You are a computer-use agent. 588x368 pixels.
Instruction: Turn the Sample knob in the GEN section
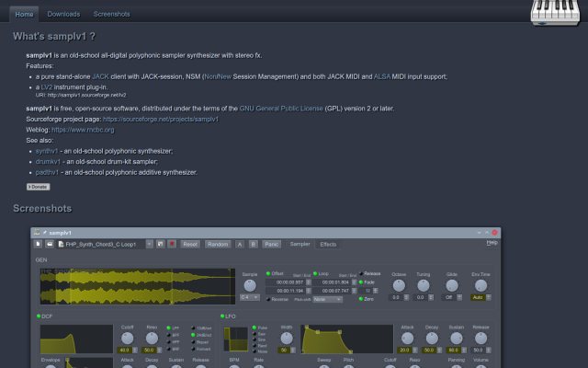click(250, 285)
